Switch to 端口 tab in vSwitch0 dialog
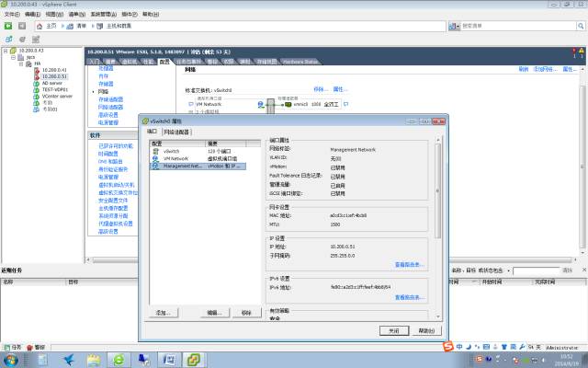 (152, 132)
